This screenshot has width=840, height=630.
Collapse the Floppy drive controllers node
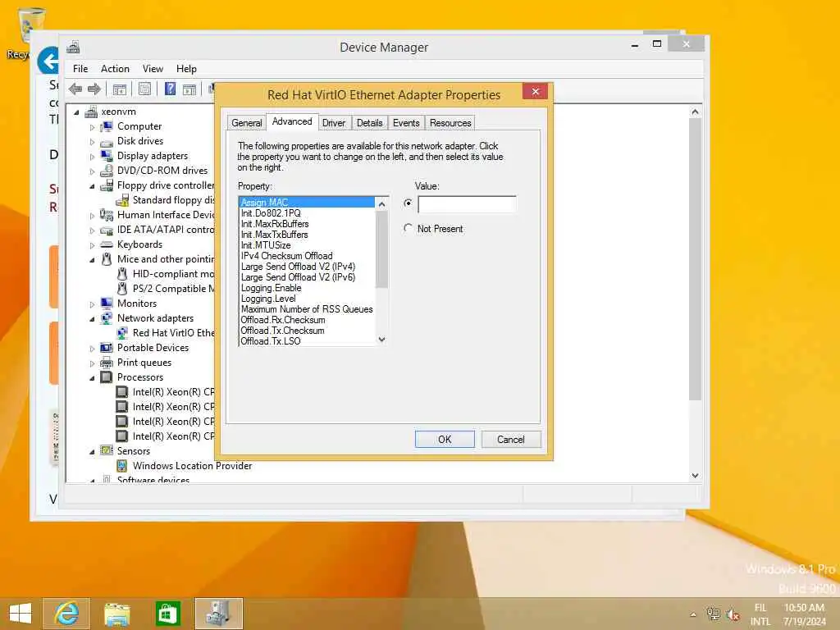(92, 186)
